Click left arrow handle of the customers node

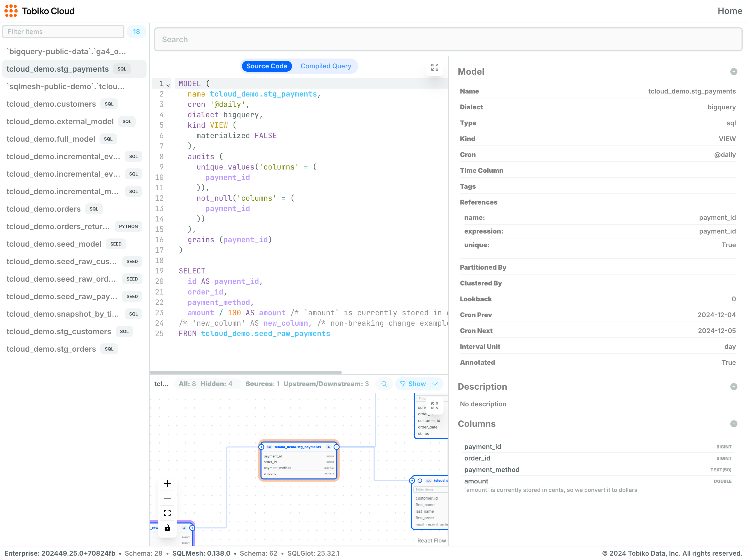412,480
